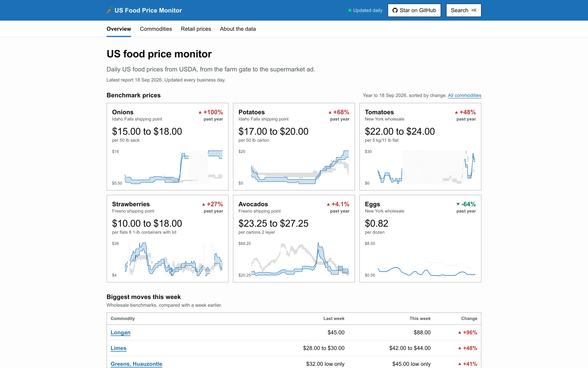This screenshot has height=368, width=588.
Task: Click the This week column header
Action: (420, 319)
